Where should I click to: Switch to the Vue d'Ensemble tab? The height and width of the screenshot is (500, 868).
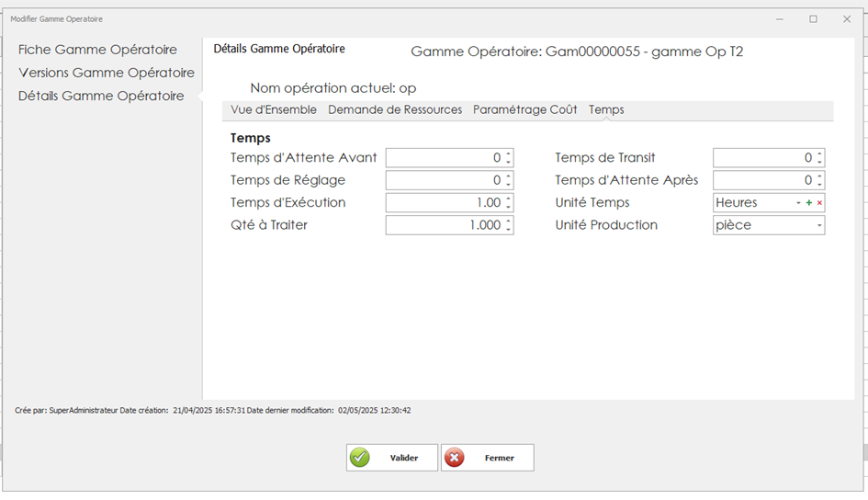[x=274, y=109]
